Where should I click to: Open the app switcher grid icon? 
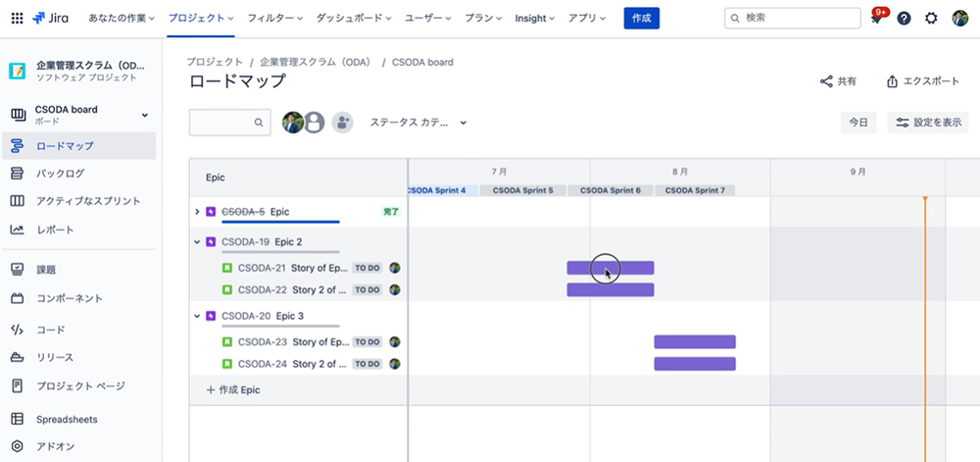click(17, 18)
